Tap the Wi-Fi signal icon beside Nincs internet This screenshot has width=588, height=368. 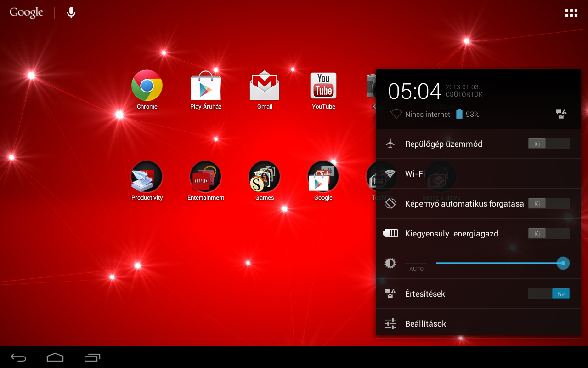point(396,114)
